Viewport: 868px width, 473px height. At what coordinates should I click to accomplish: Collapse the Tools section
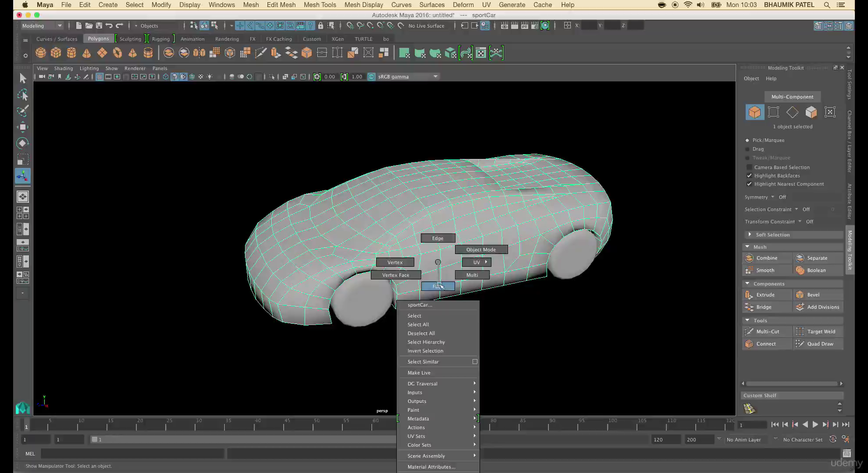(x=747, y=321)
